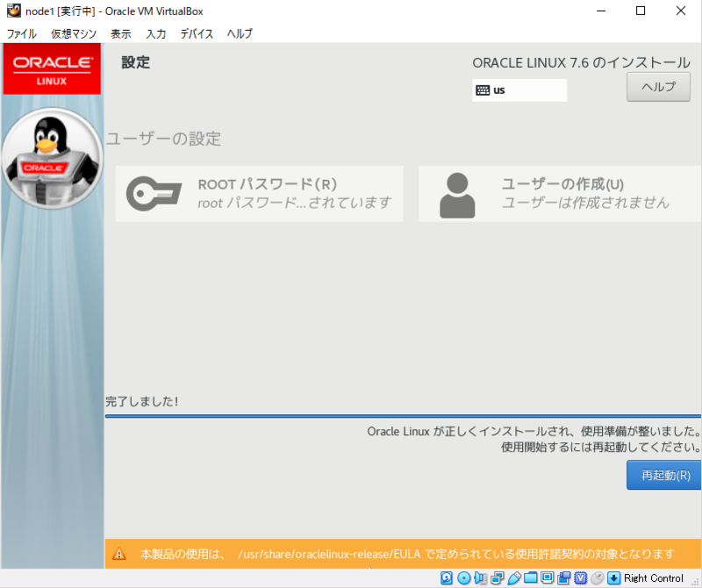Click the 再起動(R) reboot button
This screenshot has width=702, height=588.
pyautogui.click(x=664, y=475)
